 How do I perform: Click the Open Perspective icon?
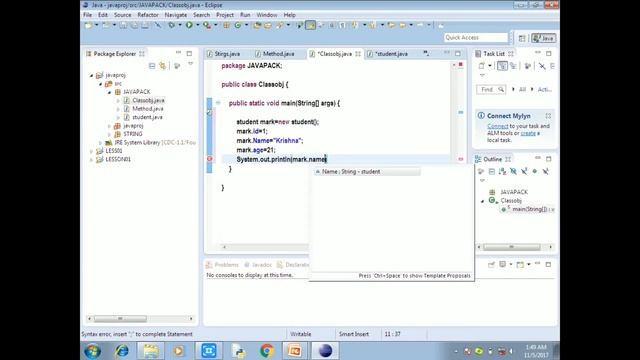pyautogui.click(x=522, y=38)
